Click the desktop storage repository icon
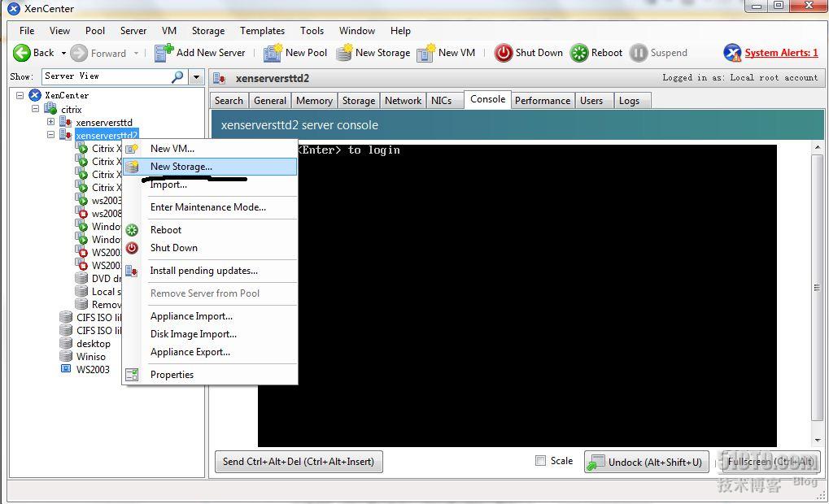This screenshot has height=504, width=829. (x=66, y=343)
